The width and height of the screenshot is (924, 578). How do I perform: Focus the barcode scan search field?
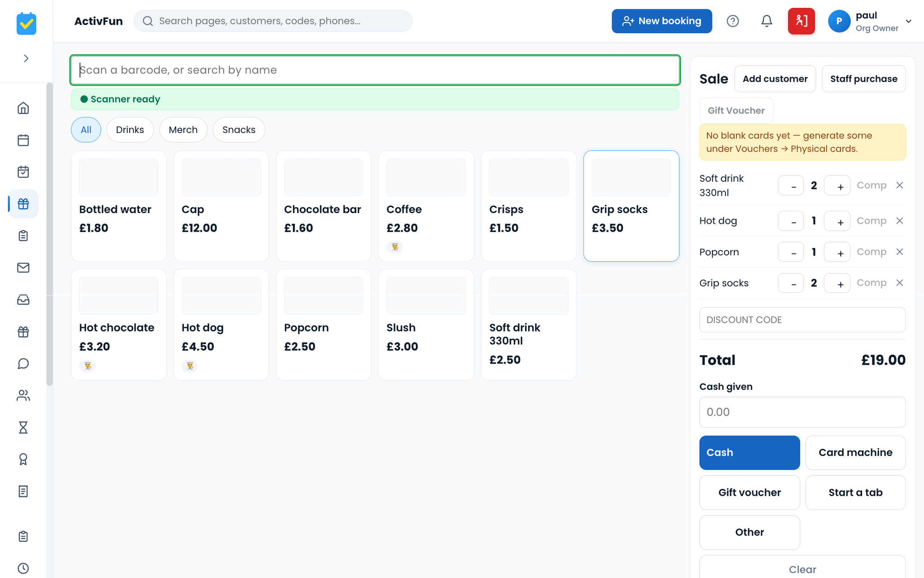pyautogui.click(x=375, y=70)
